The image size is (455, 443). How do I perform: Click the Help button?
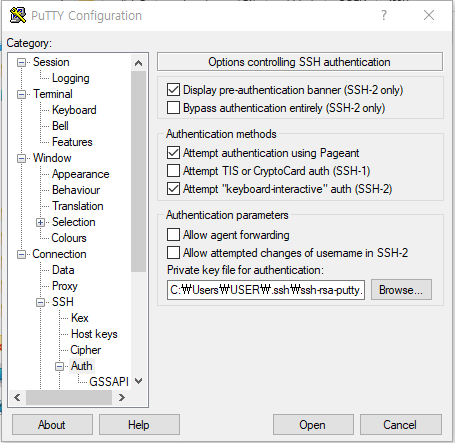(139, 425)
